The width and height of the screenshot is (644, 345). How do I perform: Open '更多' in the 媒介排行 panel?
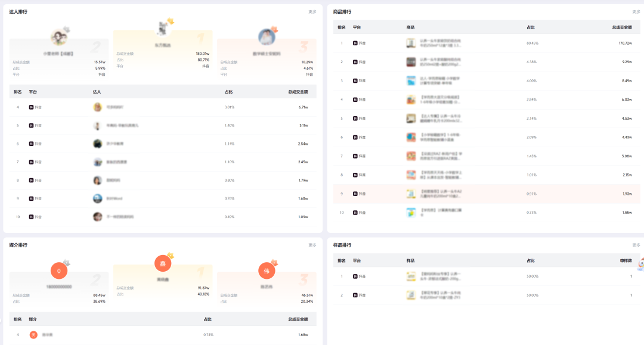[x=312, y=245]
